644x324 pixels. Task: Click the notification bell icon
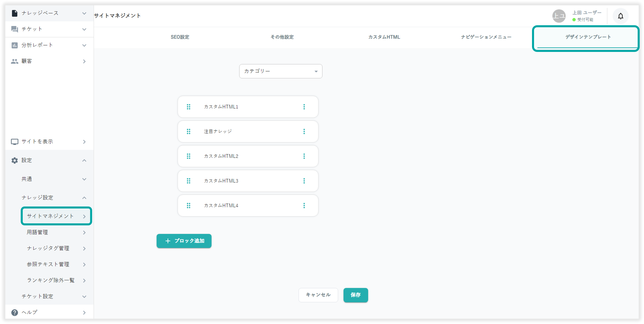coord(620,16)
